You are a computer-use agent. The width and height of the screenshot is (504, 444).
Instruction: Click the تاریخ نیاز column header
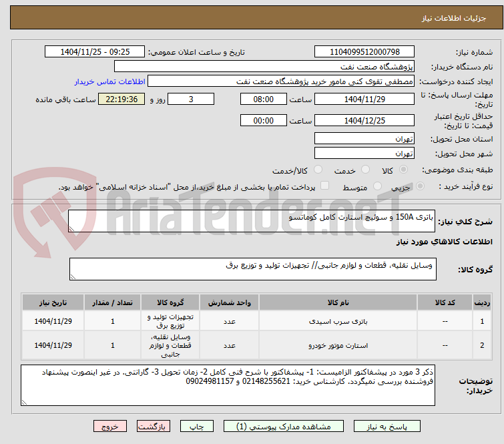pyautogui.click(x=53, y=302)
